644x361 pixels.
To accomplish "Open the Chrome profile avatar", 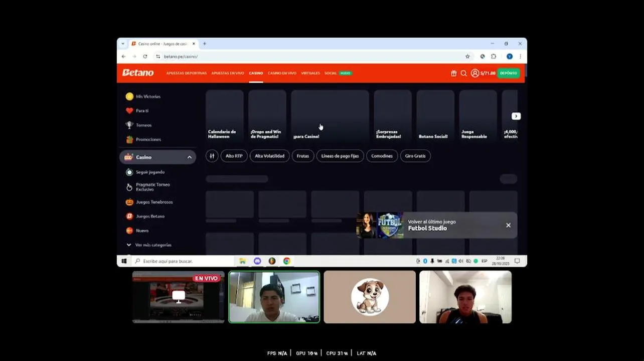I will tap(510, 57).
